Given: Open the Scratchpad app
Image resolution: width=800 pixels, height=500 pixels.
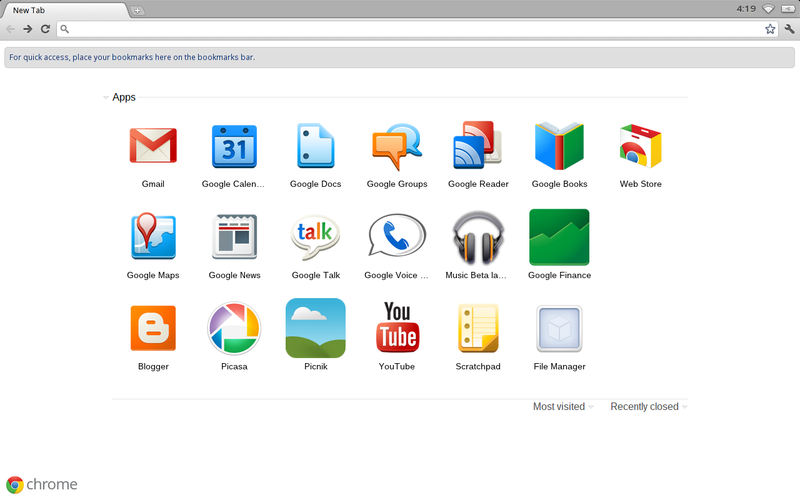Looking at the screenshot, I should [478, 328].
